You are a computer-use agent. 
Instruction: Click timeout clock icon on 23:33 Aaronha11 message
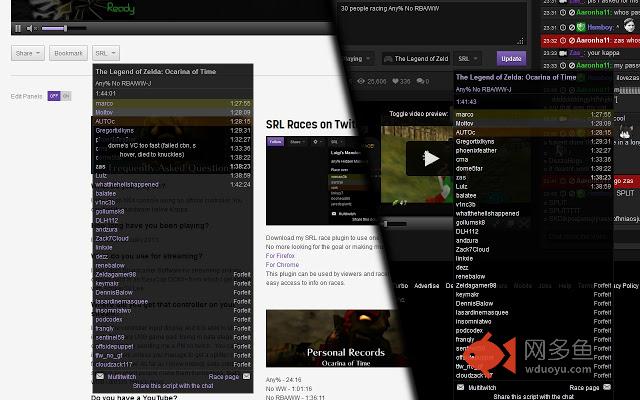coord(563,65)
